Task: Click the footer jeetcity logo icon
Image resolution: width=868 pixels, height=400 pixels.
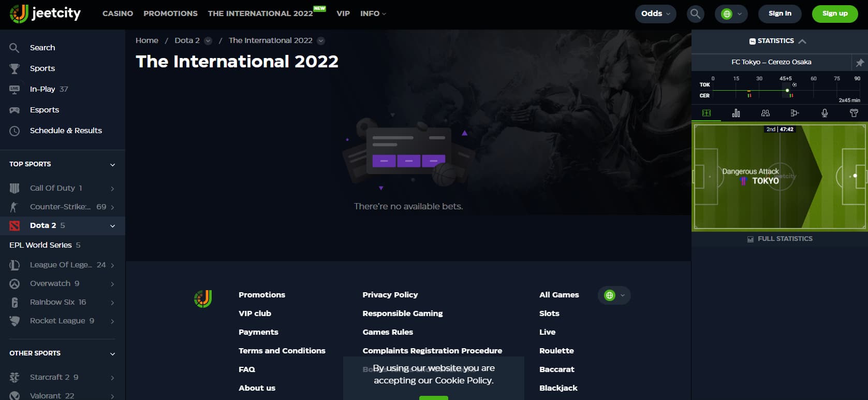Action: [203, 299]
